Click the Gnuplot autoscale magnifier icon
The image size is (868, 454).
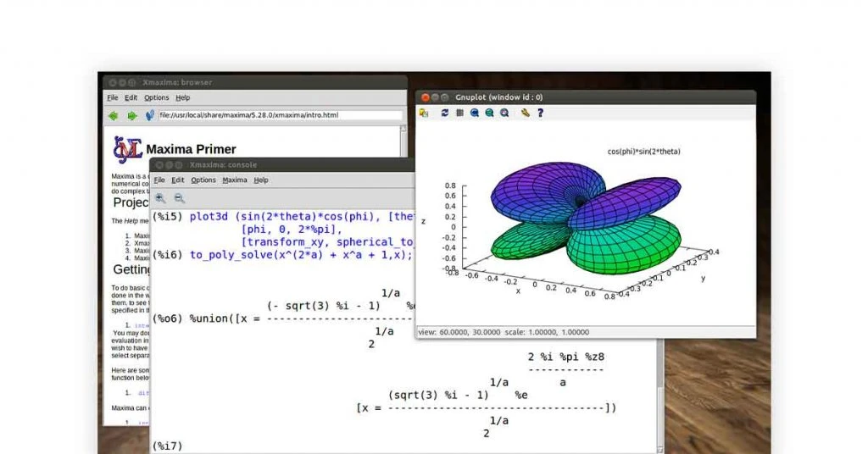[504, 113]
